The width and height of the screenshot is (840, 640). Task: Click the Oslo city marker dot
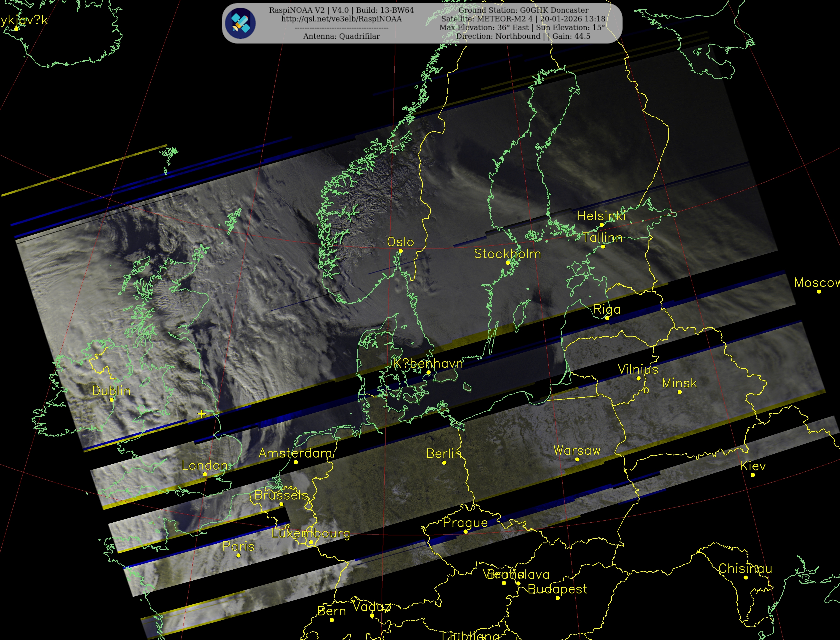pos(400,251)
